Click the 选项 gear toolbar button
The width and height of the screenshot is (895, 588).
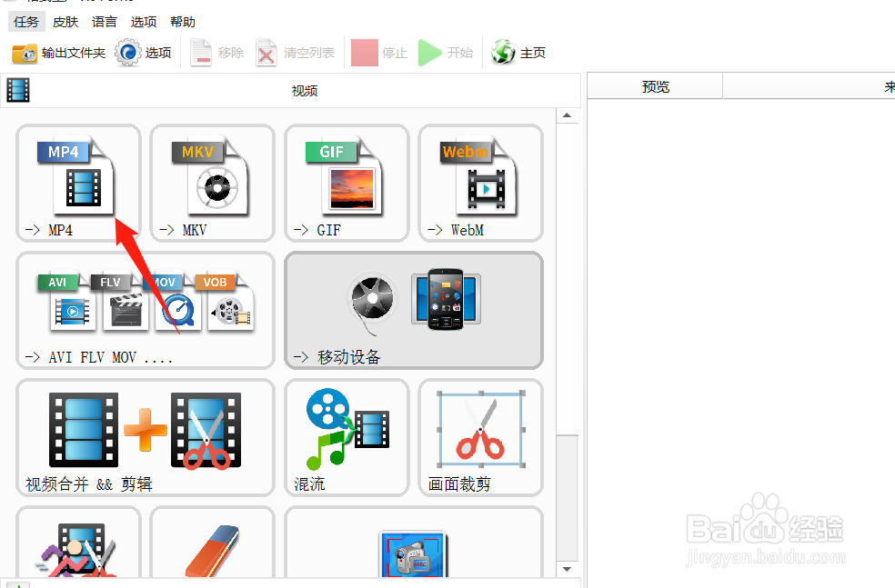coord(144,53)
